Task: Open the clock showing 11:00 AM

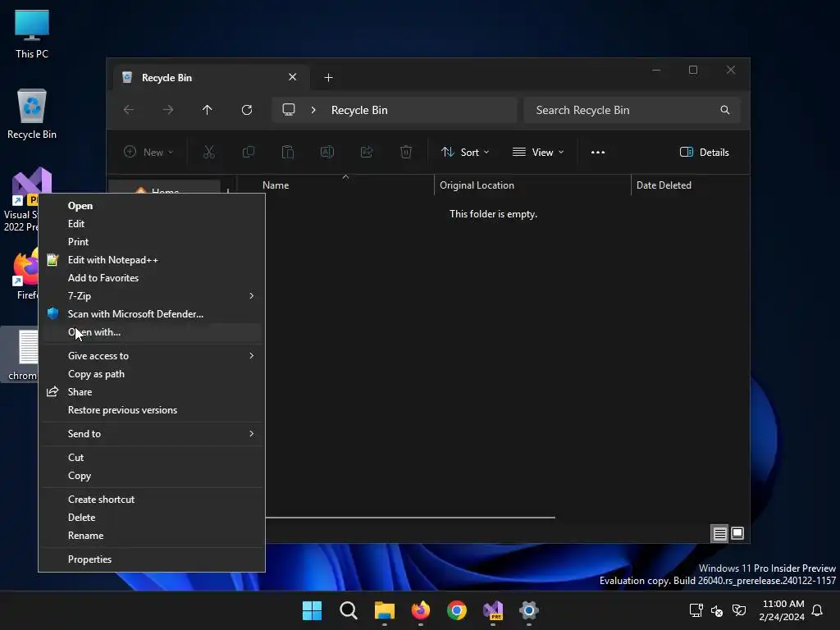Action: 782,610
